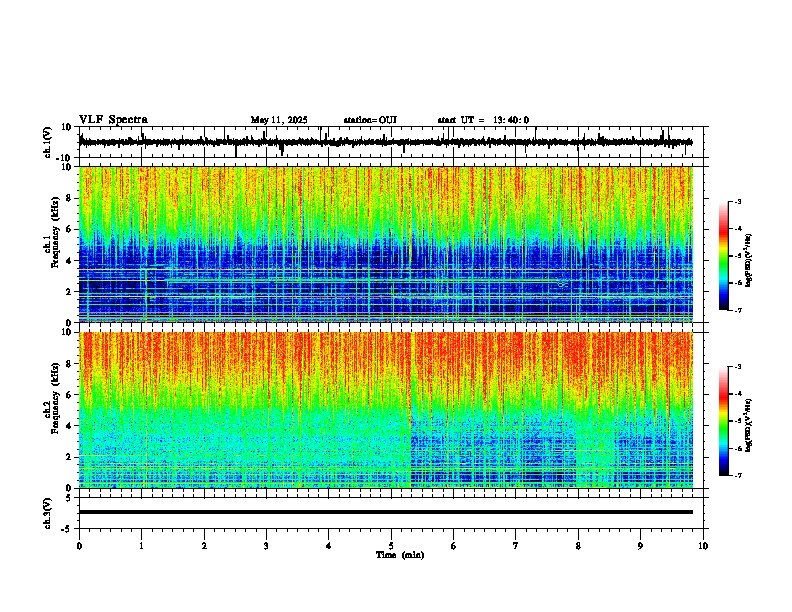Click the "Time (min)" x-axis label

[x=400, y=555]
